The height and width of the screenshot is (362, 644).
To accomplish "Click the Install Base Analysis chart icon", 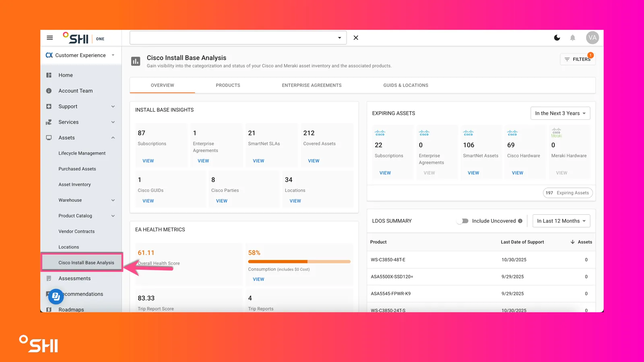I will [136, 61].
